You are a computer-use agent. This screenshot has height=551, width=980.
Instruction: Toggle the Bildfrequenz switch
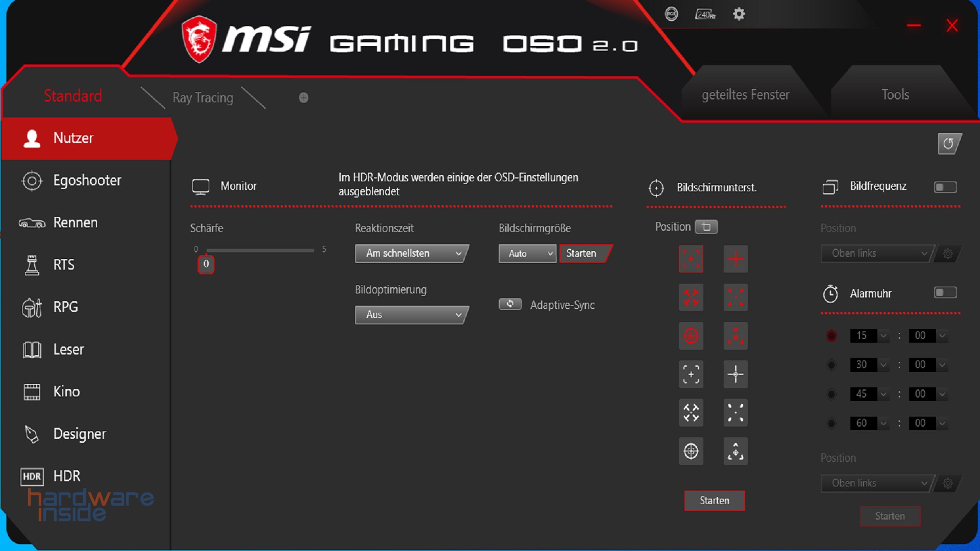point(945,187)
